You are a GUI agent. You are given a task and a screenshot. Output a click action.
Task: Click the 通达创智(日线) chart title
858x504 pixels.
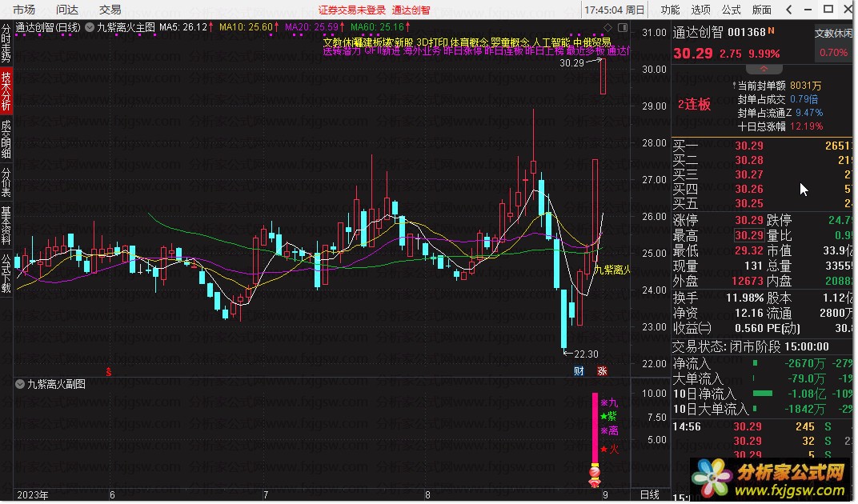point(48,27)
